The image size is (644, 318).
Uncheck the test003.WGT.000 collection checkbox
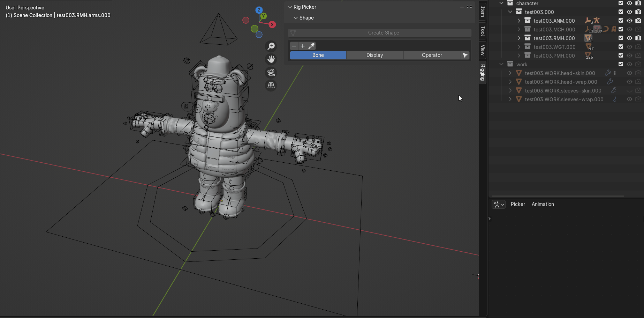(x=621, y=47)
